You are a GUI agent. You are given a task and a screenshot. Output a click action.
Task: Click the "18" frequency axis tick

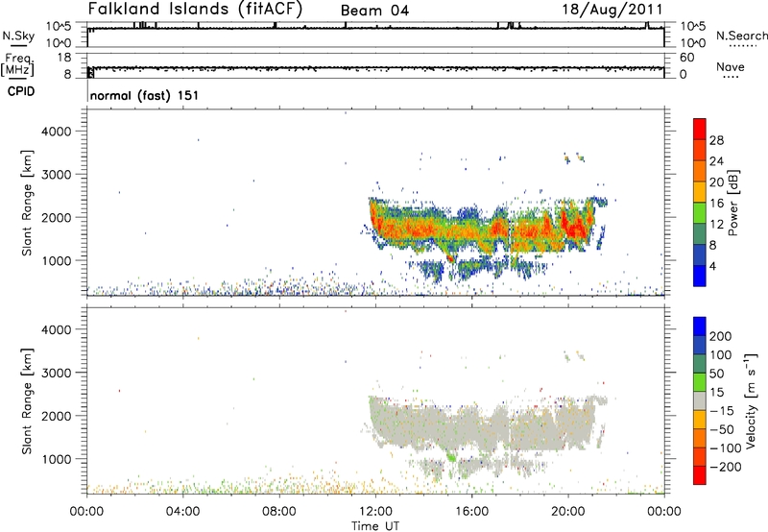click(x=64, y=58)
